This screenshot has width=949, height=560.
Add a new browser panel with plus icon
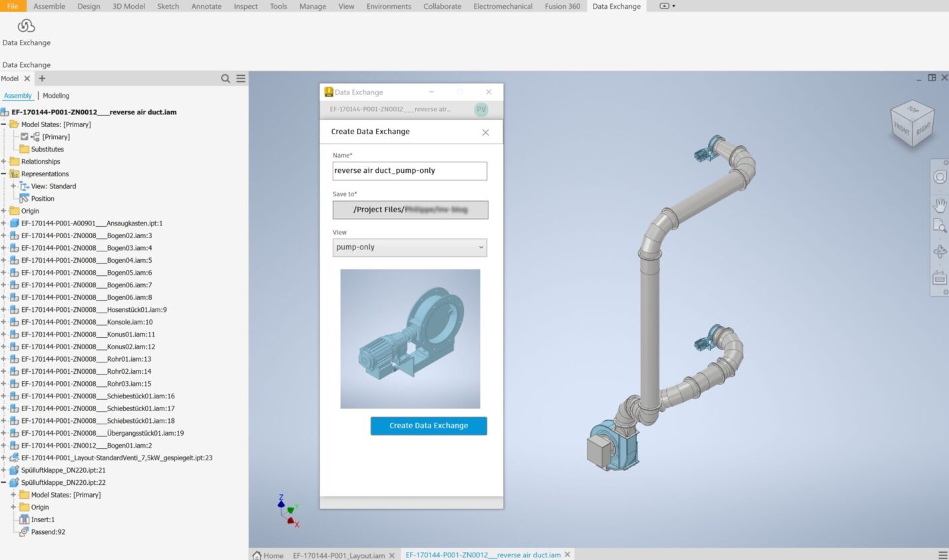click(42, 78)
